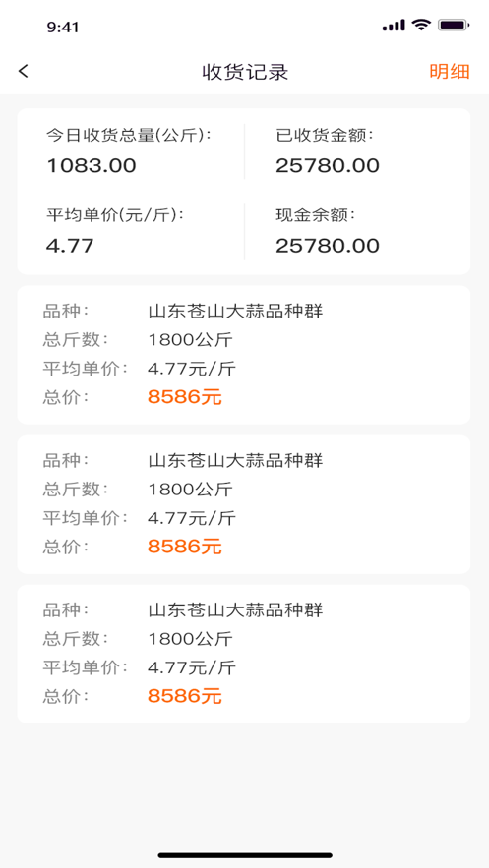489x868 pixels.
Task: Tap 平均单价 value 4.77 in summary
Action: pyautogui.click(x=70, y=245)
